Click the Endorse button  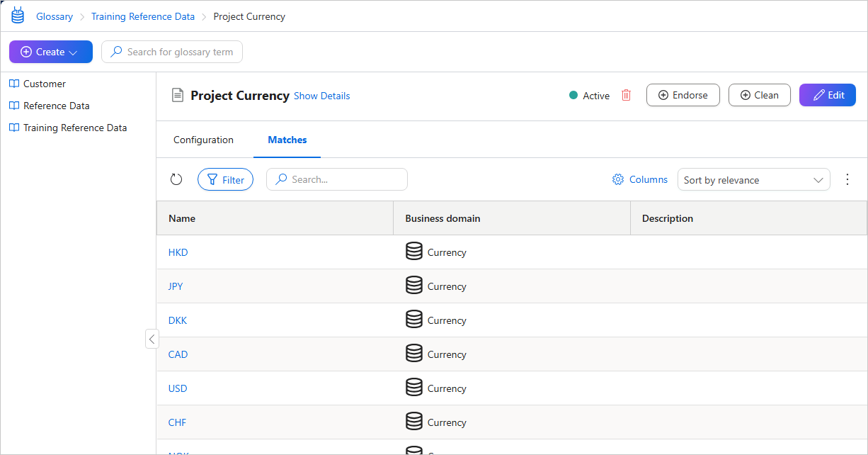(683, 95)
